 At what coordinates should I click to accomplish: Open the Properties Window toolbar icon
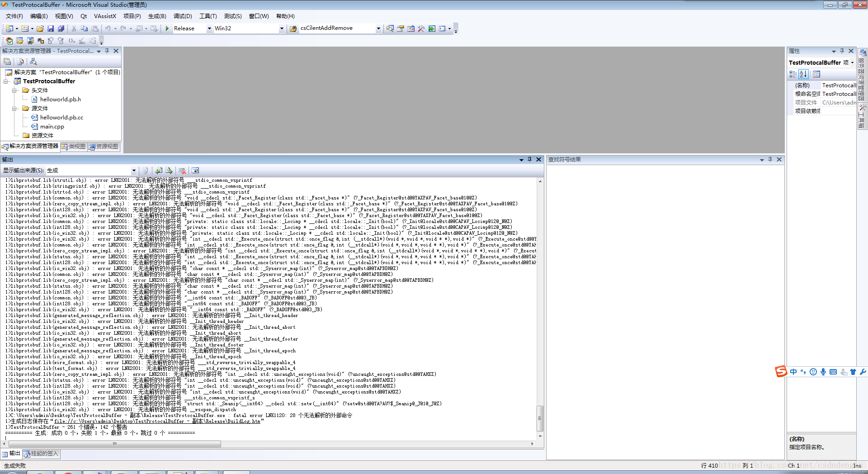[401, 28]
